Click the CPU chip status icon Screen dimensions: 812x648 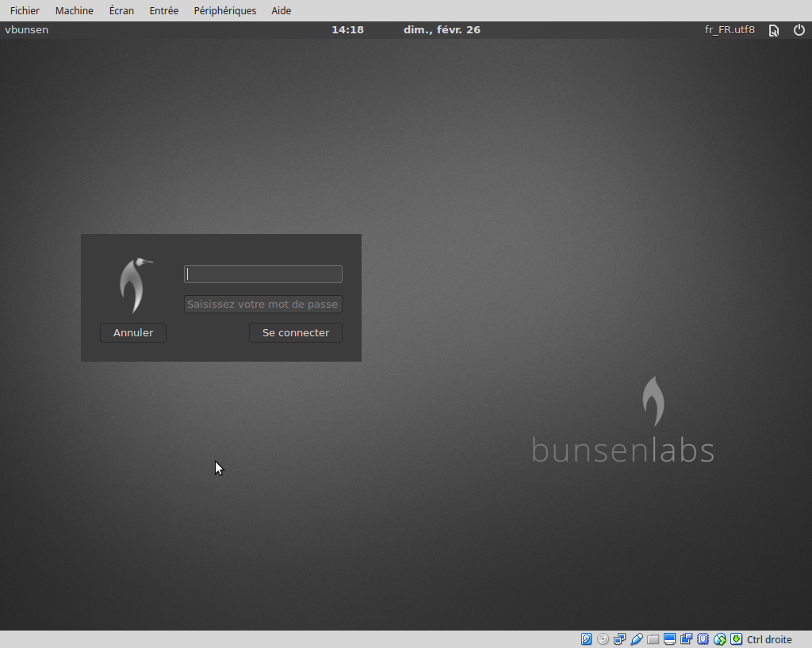click(703, 639)
